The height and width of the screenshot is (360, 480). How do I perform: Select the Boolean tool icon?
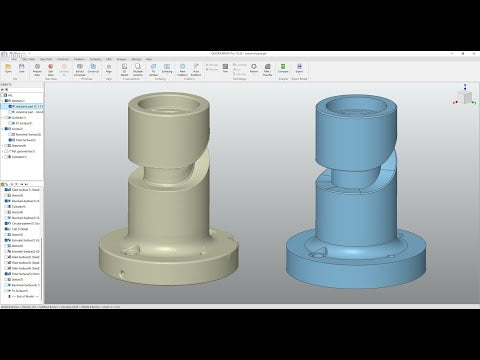tap(254, 68)
